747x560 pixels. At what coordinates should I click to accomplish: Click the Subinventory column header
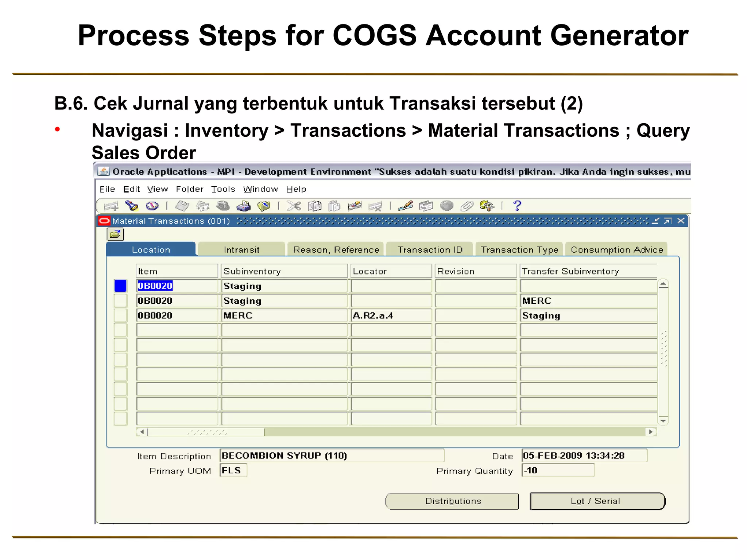[x=284, y=271]
